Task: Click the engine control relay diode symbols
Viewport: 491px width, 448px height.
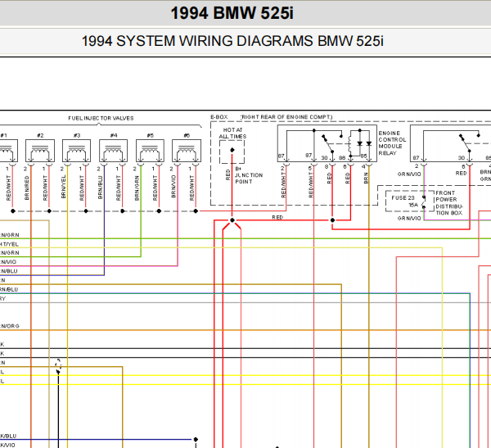Action: click(364, 143)
